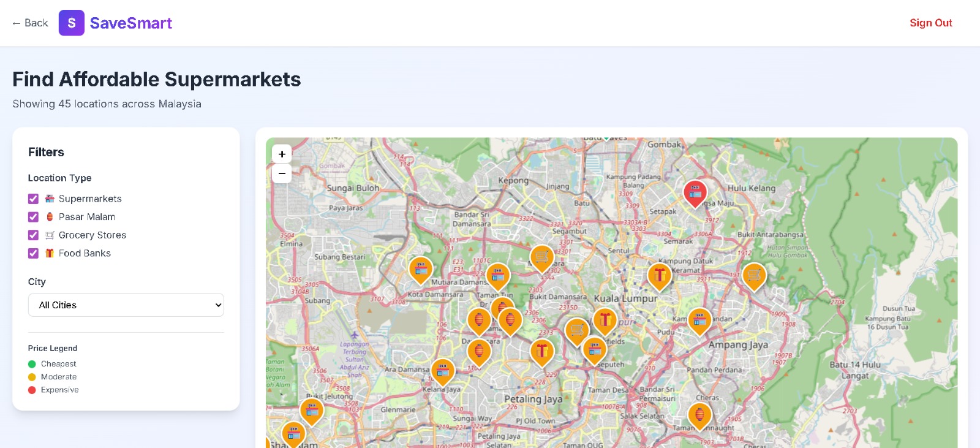Go back using the Back link

pos(30,23)
